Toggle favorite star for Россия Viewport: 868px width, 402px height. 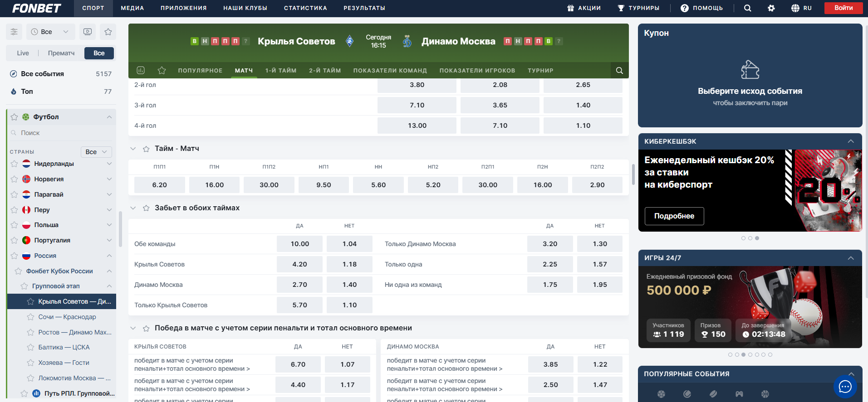tap(14, 256)
